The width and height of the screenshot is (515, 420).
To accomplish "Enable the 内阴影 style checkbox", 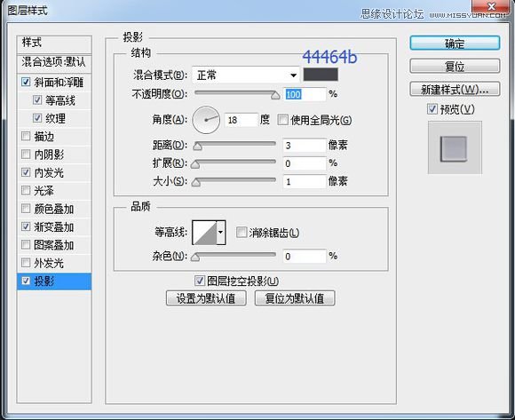I will pos(26,154).
